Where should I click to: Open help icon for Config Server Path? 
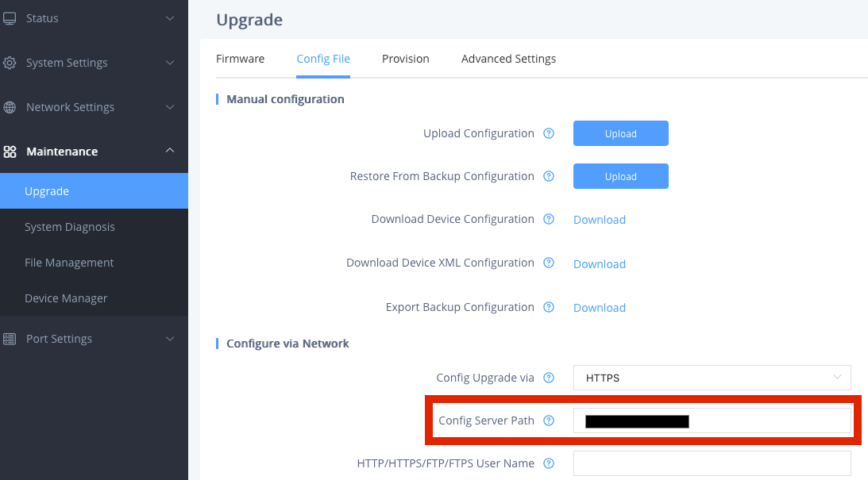coord(549,420)
